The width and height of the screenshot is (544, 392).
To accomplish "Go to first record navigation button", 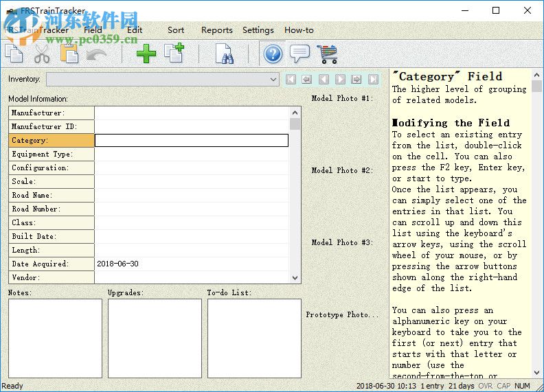I will point(291,80).
